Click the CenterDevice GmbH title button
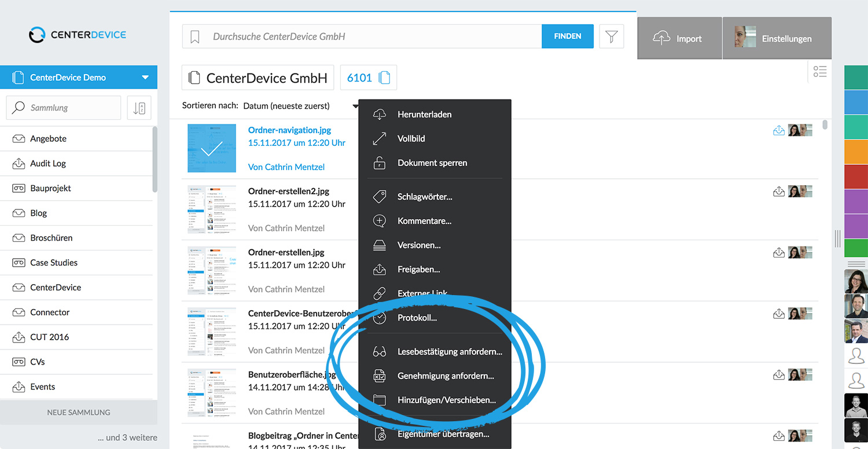Screen dimensions: 868x449 [258, 78]
